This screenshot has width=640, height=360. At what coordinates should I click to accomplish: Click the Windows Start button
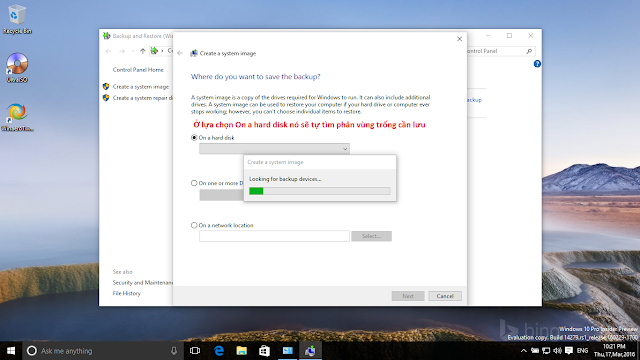coord(11,351)
